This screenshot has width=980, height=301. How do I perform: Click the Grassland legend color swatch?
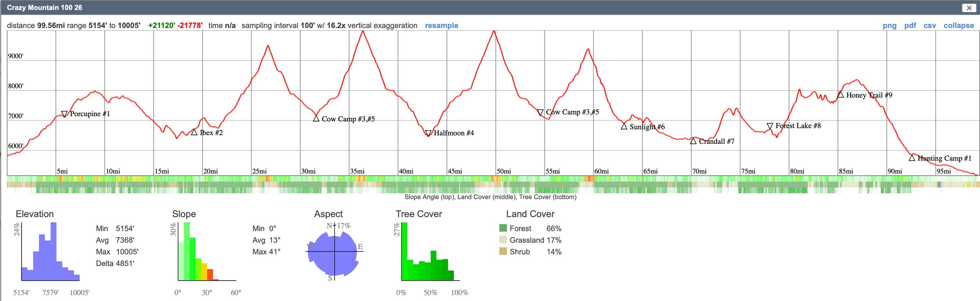tap(503, 240)
